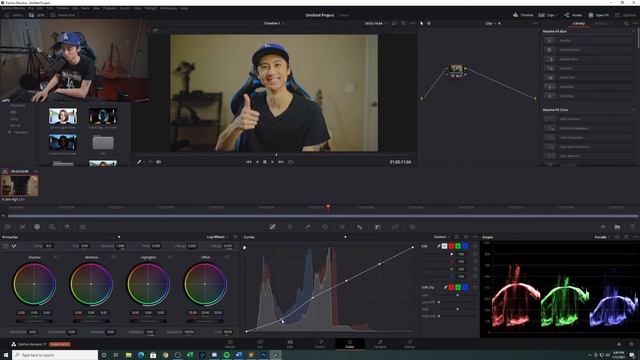Select the first effect under ResolveFX Blur
Screen dimensions: 640x360
(588, 40)
